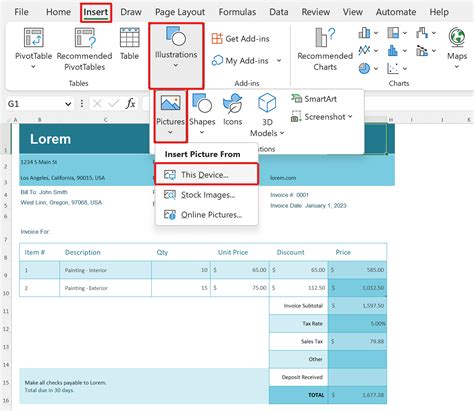474x411 pixels.
Task: Insert a combo chart
Action: point(422,51)
